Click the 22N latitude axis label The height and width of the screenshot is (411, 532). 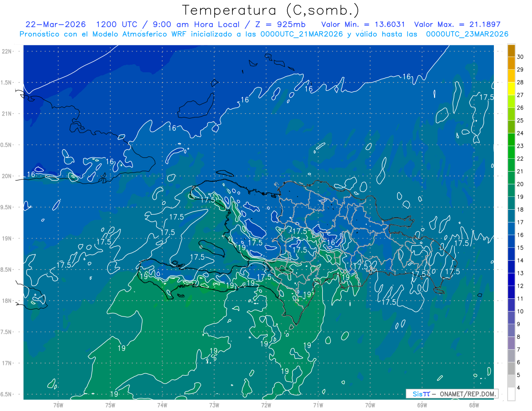point(7,51)
